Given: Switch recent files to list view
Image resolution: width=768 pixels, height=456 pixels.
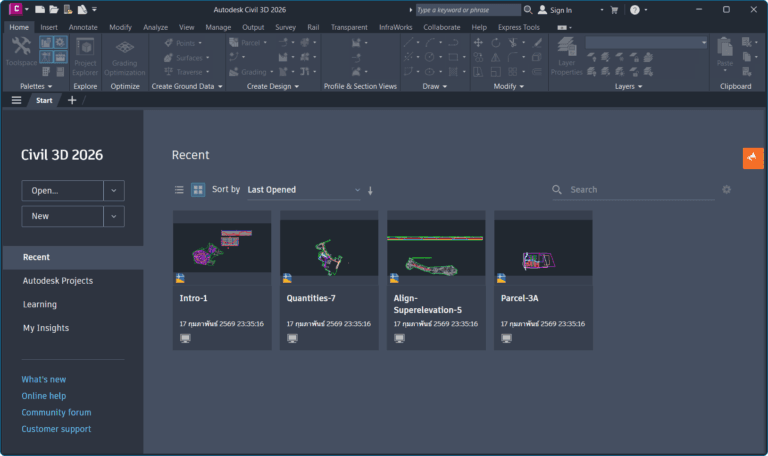Looking at the screenshot, I should (x=179, y=190).
